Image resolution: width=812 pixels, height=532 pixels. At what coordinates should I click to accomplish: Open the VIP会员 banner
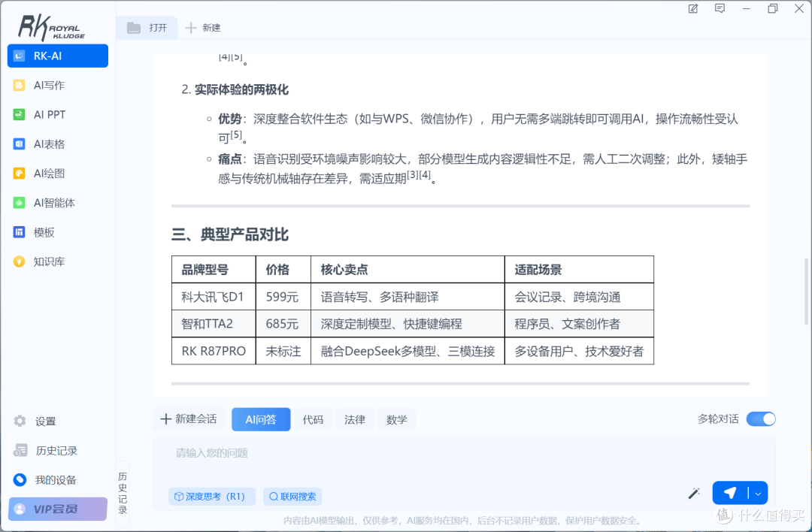pos(57,509)
